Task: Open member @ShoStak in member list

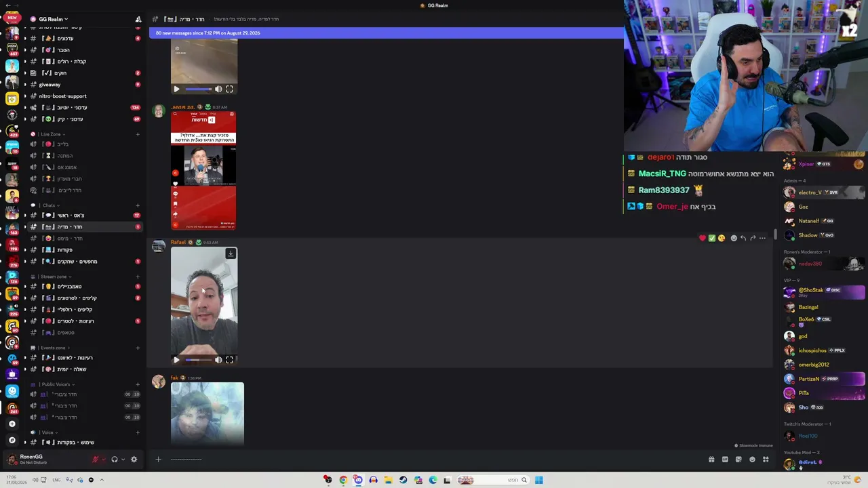Action: [824, 292]
